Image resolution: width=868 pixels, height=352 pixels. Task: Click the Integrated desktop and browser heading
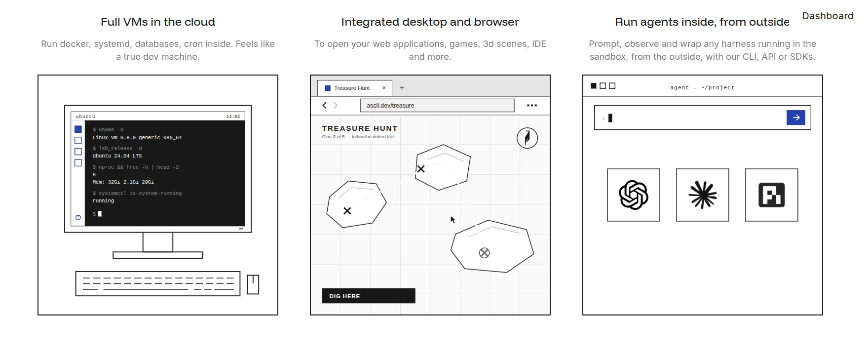pyautogui.click(x=430, y=22)
